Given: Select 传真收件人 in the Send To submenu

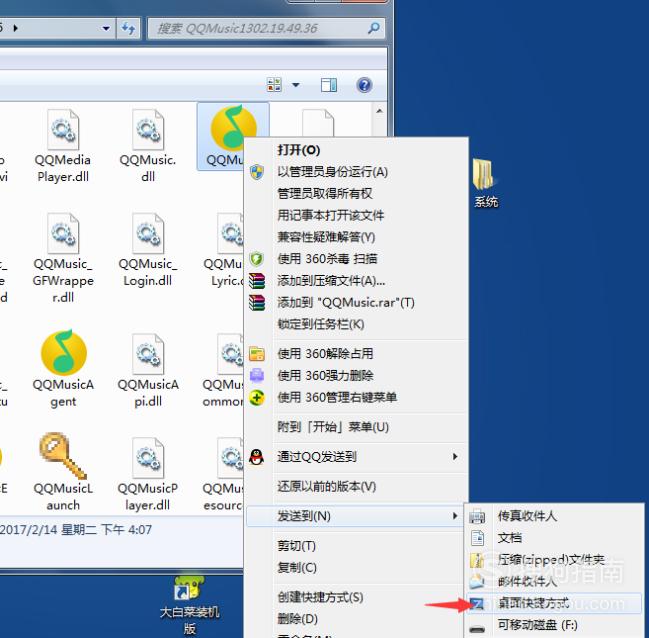Looking at the screenshot, I should (554, 516).
